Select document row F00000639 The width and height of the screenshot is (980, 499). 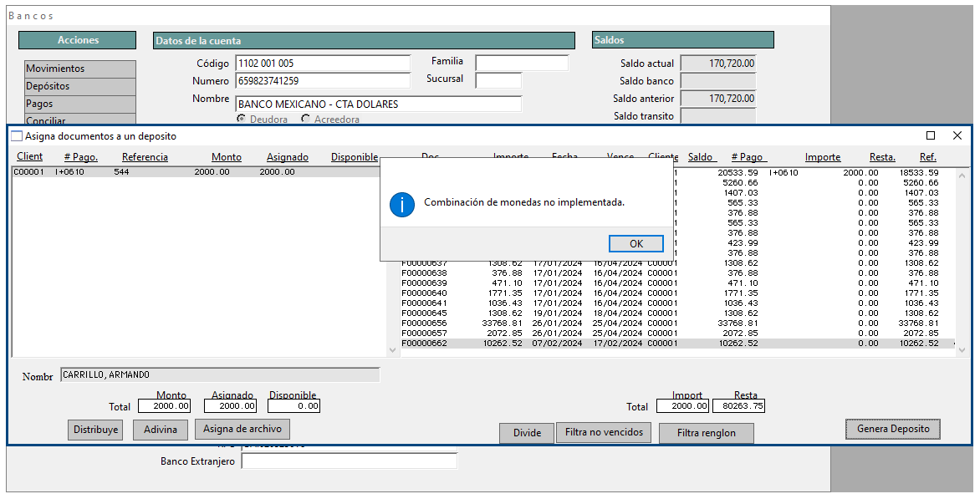678,283
